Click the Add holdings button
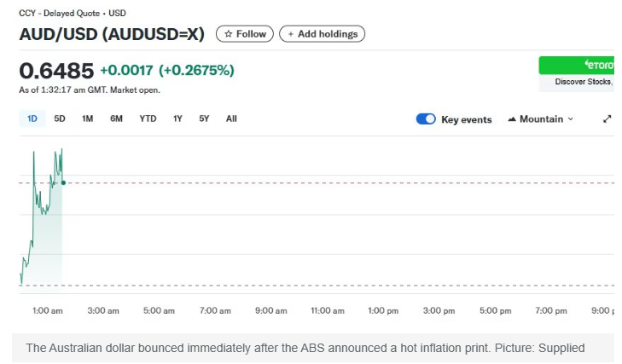Image resolution: width=622 pixels, height=364 pixels. coord(322,34)
